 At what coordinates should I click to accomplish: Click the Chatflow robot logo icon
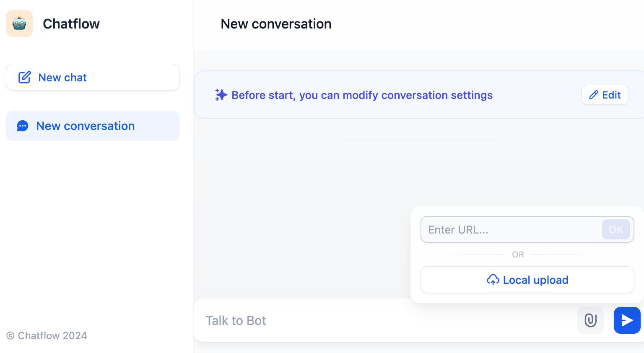(19, 23)
